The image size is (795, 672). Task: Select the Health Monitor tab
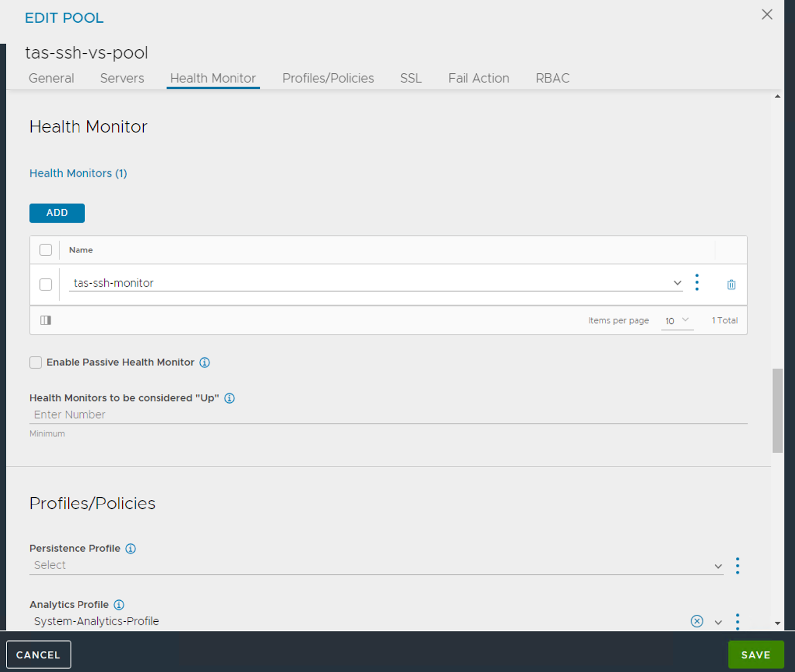[x=213, y=78]
